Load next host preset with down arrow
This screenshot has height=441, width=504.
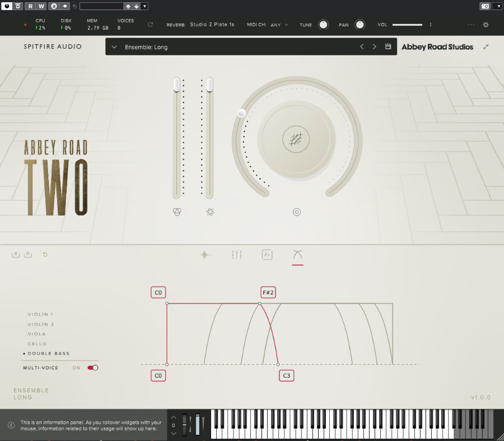coord(136,6)
